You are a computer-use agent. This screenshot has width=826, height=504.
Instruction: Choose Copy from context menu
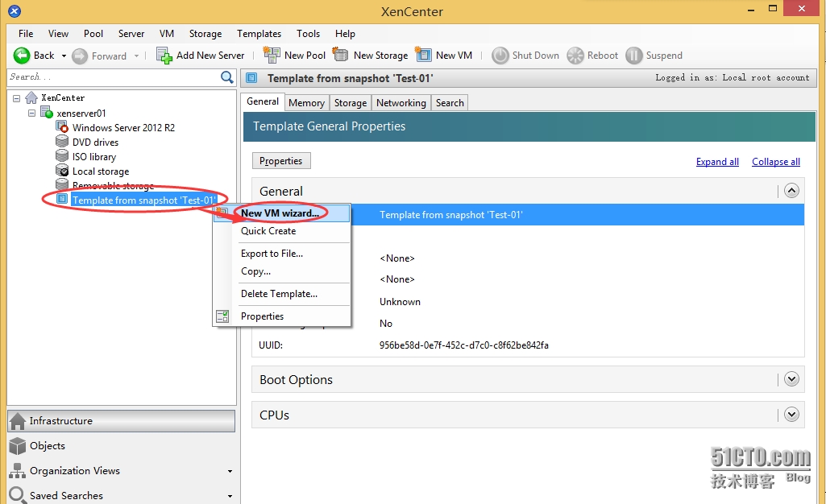point(281,271)
